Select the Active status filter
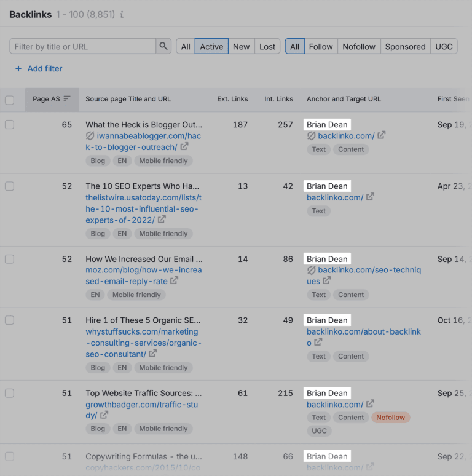Screen dimensions: 472x476 211,46
